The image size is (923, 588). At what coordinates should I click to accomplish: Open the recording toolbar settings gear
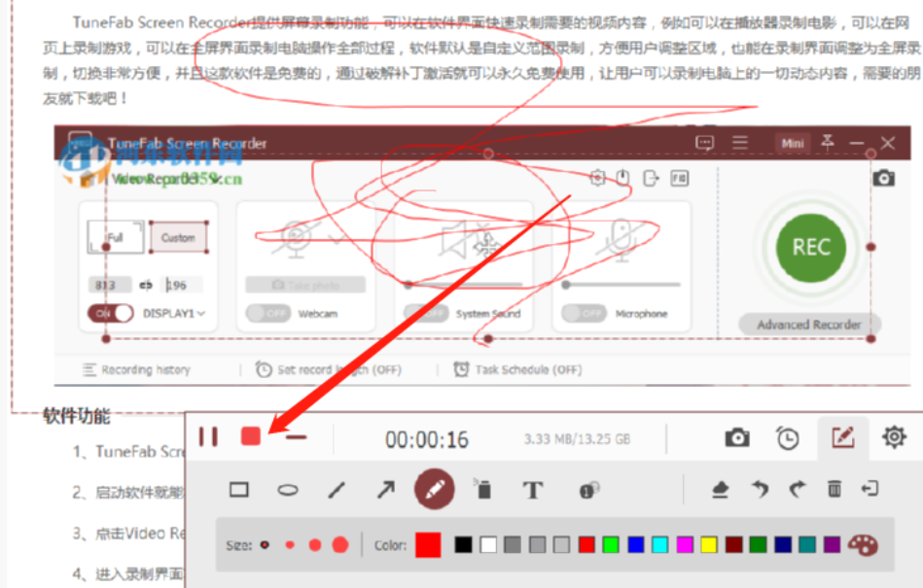[x=894, y=437]
